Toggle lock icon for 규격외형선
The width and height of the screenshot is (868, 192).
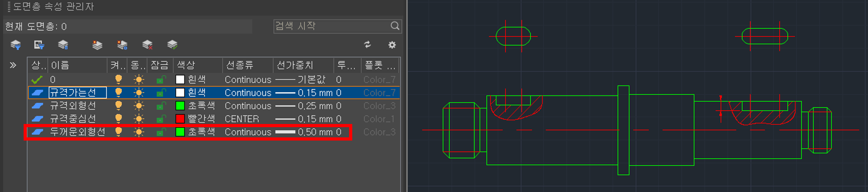(x=161, y=106)
